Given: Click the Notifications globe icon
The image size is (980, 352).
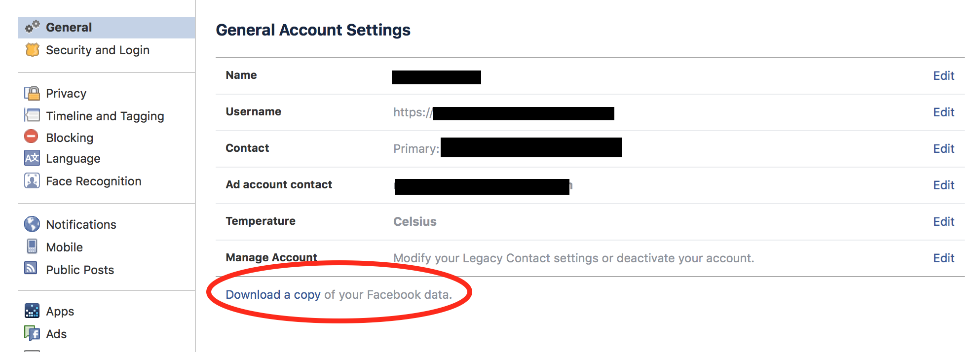Looking at the screenshot, I should click(x=32, y=224).
